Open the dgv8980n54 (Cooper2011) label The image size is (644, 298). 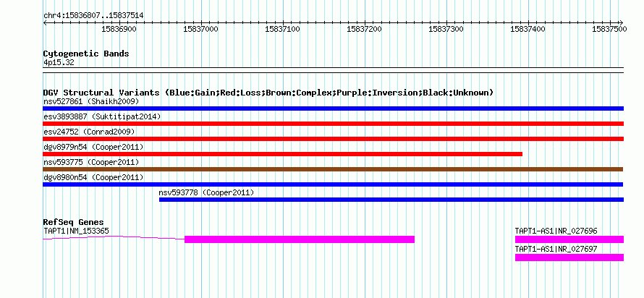(x=93, y=177)
